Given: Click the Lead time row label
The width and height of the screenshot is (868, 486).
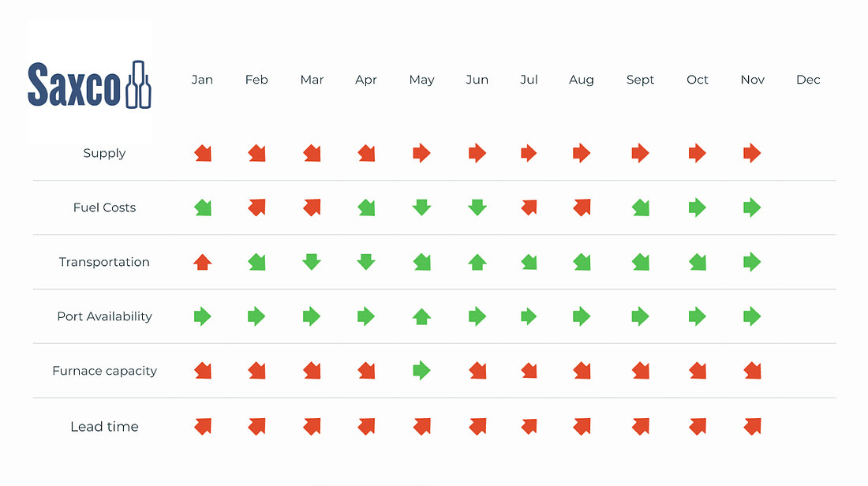Looking at the screenshot, I should (104, 427).
